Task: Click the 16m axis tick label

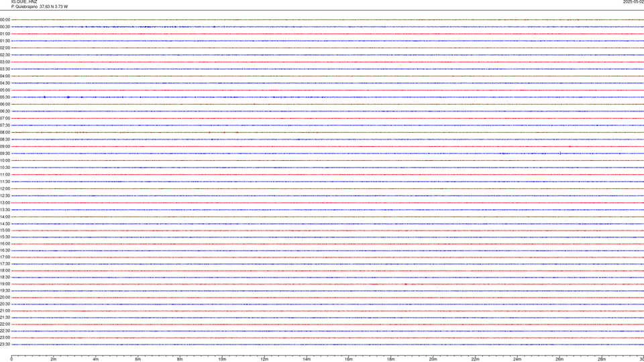Action: click(349, 359)
